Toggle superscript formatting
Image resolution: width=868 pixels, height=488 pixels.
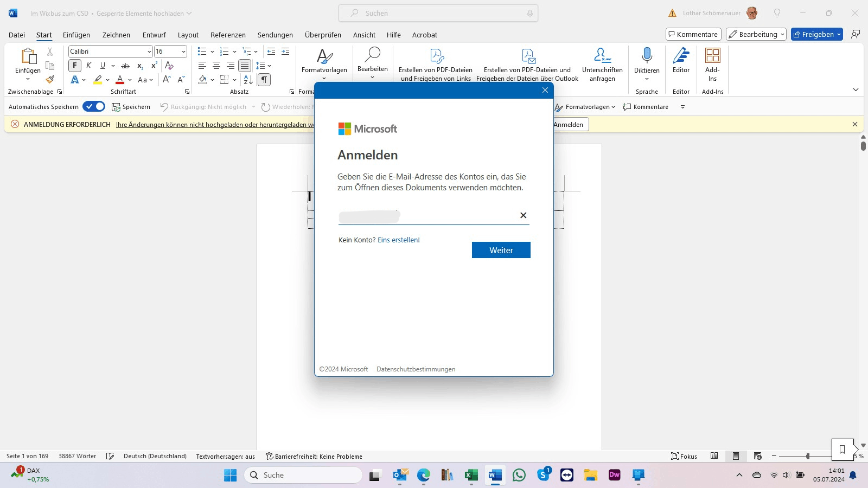pyautogui.click(x=154, y=66)
